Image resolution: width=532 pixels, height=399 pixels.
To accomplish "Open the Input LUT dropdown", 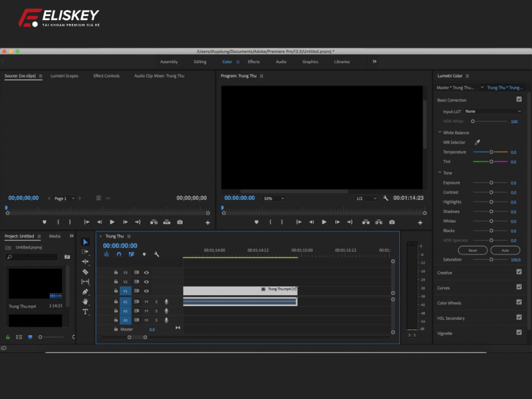I will (492, 111).
